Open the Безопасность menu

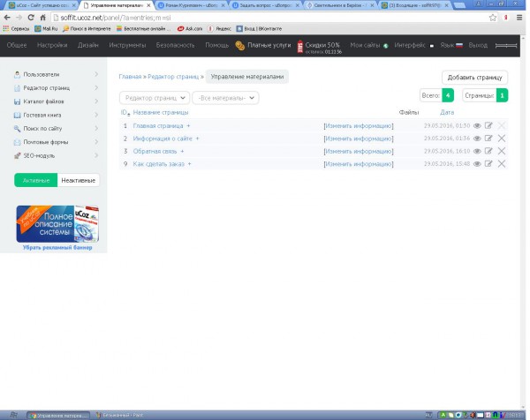pyautogui.click(x=176, y=45)
